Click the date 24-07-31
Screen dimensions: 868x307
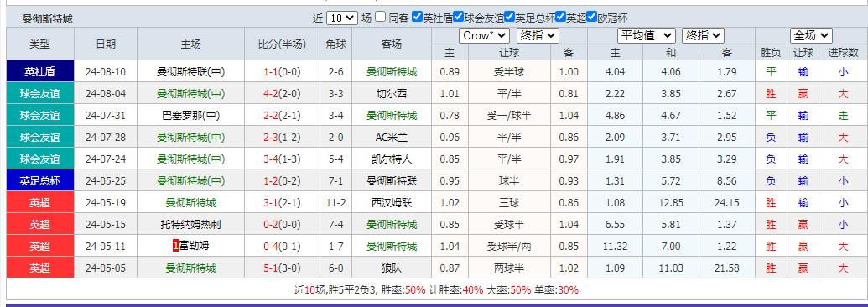point(106,115)
